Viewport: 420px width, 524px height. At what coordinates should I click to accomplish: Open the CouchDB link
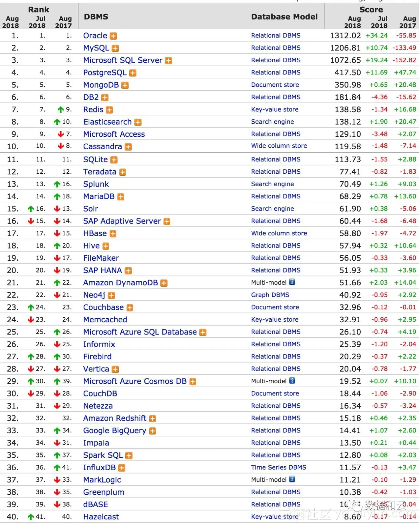(100, 394)
